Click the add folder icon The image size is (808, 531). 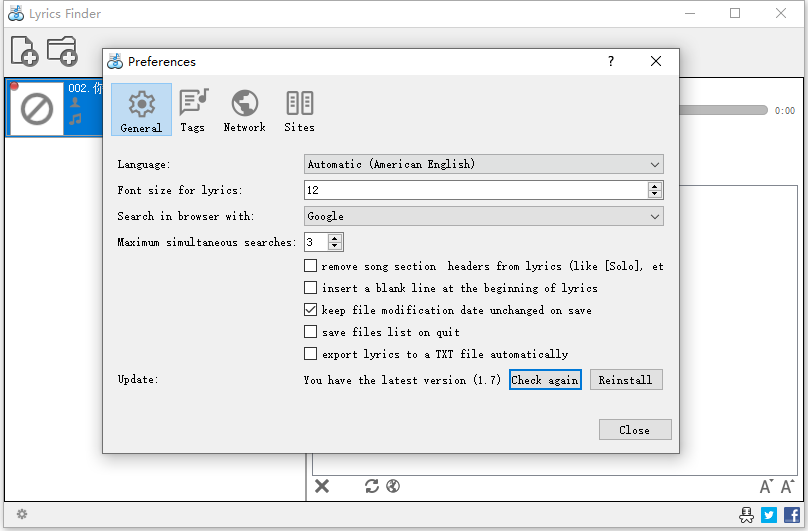[62, 50]
